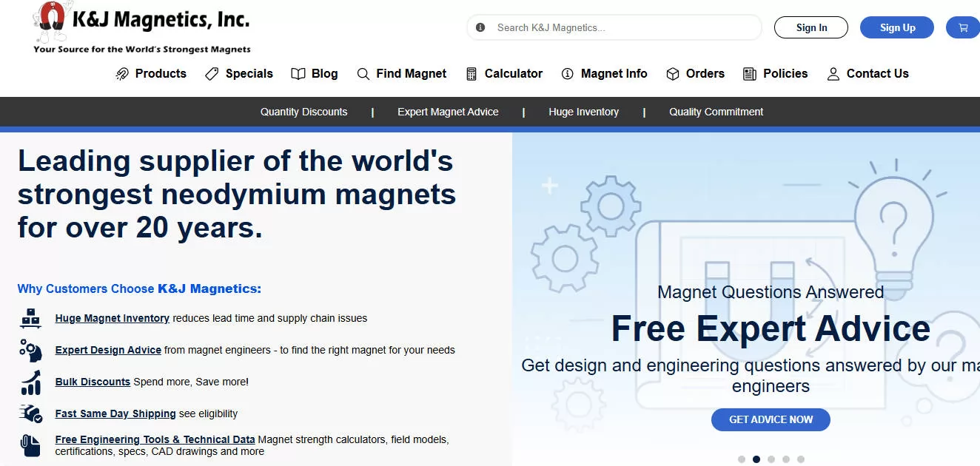This screenshot has height=466, width=980.
Task: Click the Specials tag icon
Action: tap(212, 74)
